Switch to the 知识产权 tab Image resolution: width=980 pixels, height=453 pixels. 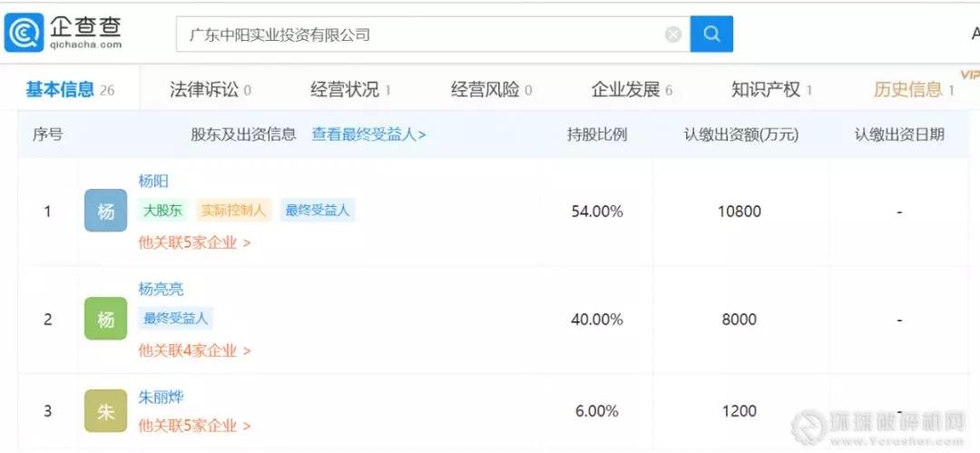point(771,89)
